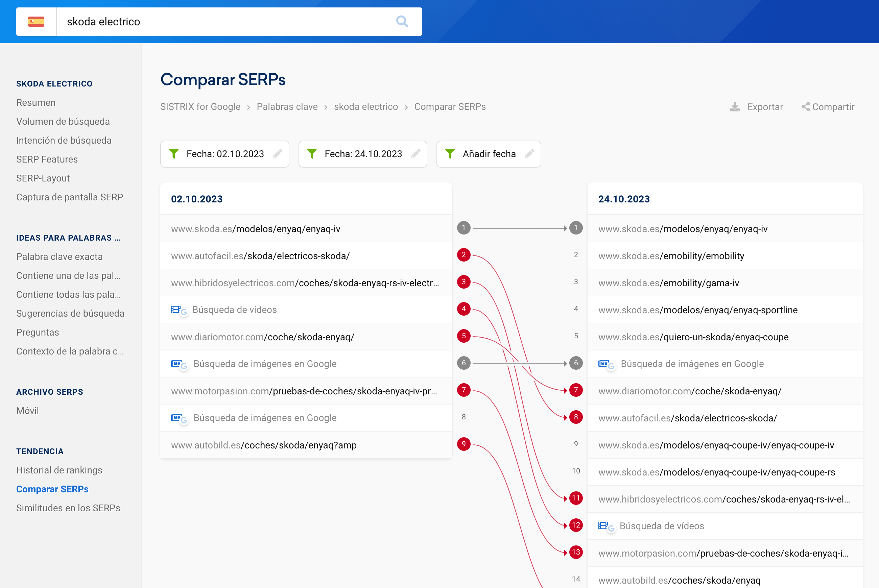Click the green filter icon on Añadir fecha

pyautogui.click(x=450, y=154)
